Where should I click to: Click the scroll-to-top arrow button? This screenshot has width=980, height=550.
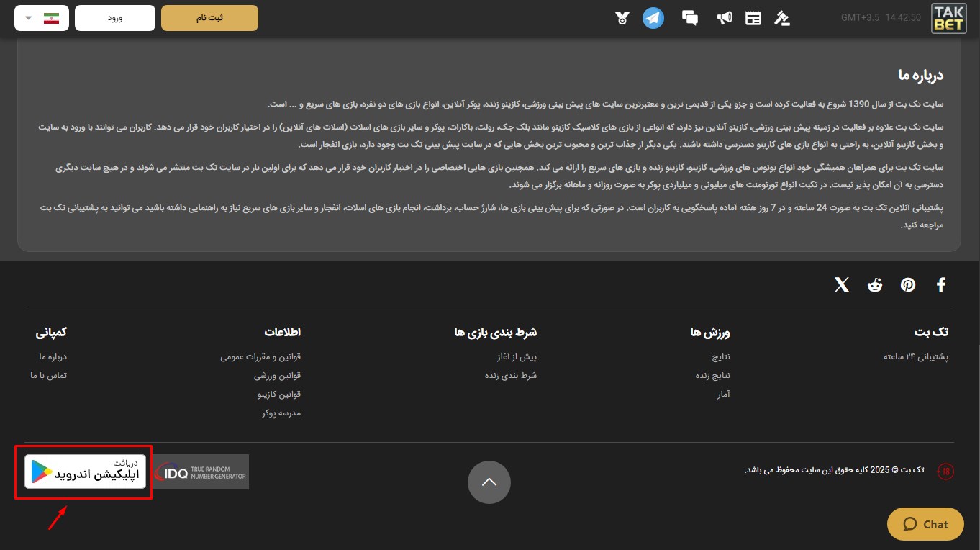[x=489, y=482]
